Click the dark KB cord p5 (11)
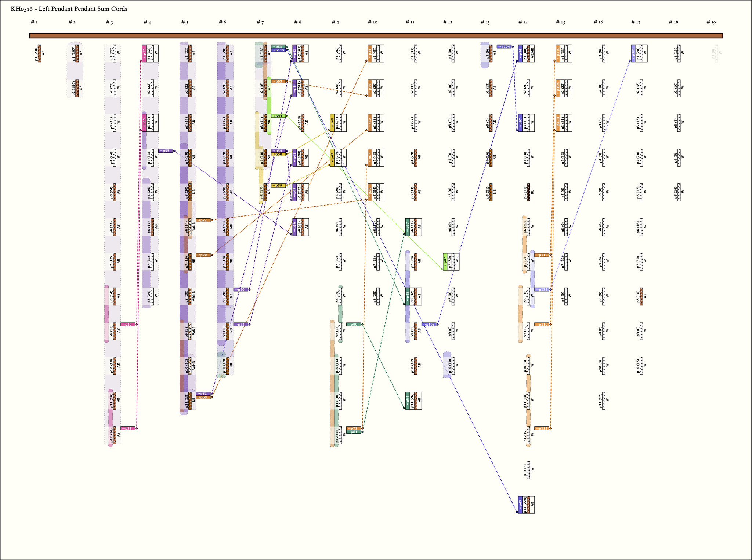 528,192
